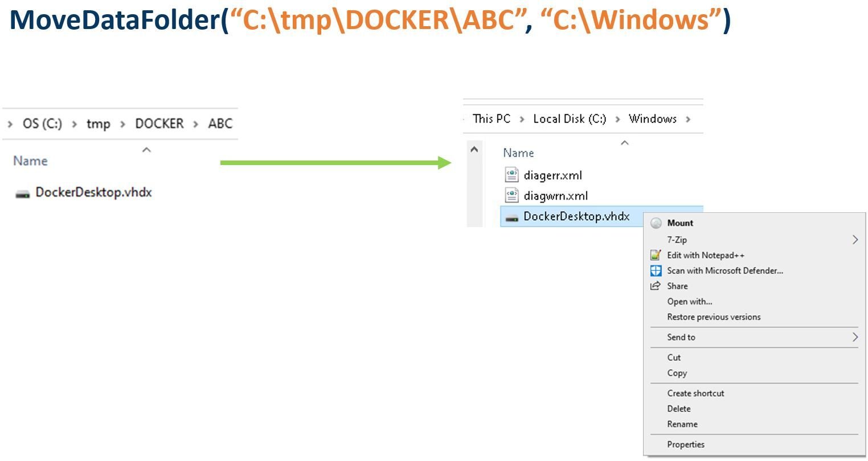Click the DockerDesktop.vhdx drive icon in ABC folder
The width and height of the screenshot is (868, 461).
23,194
